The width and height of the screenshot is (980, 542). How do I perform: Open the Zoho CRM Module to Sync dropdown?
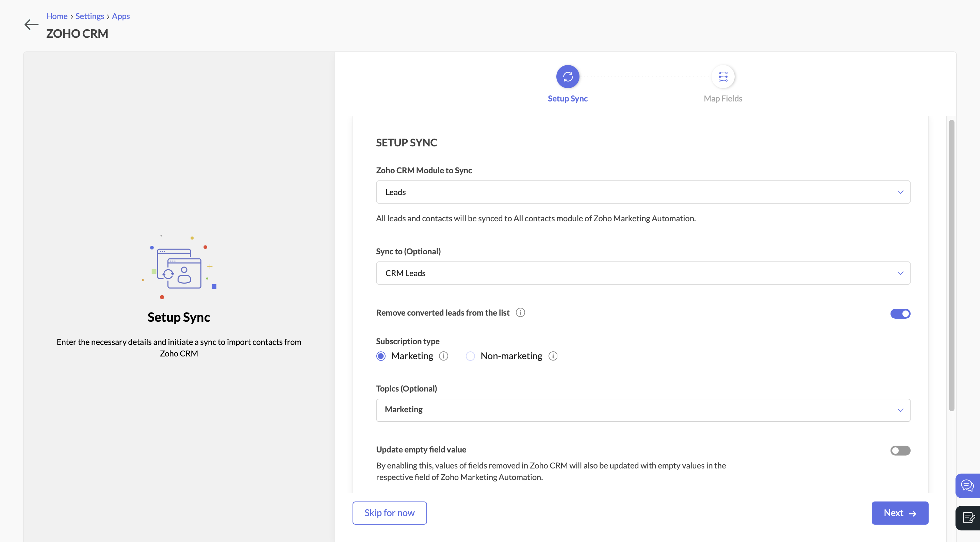(x=642, y=192)
